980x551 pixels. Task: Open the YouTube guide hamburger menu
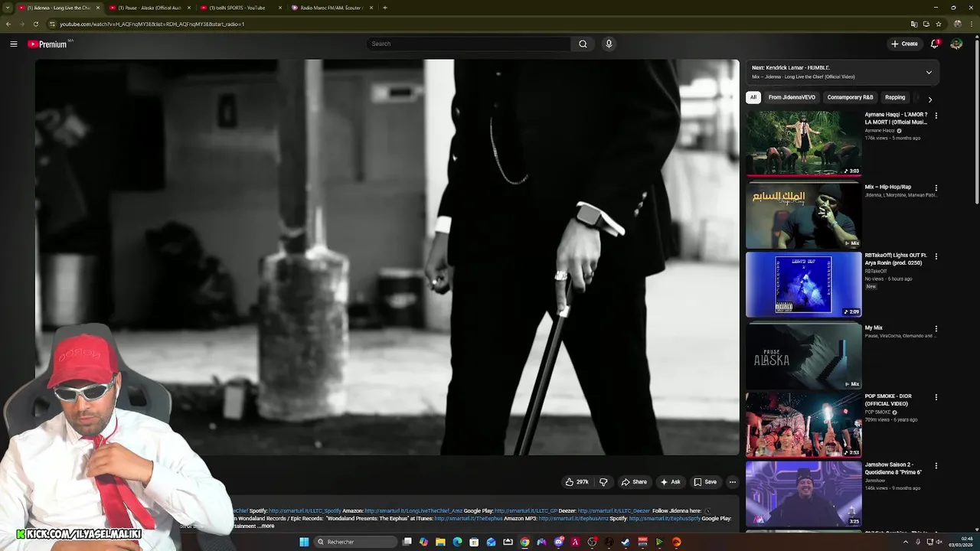click(x=13, y=44)
